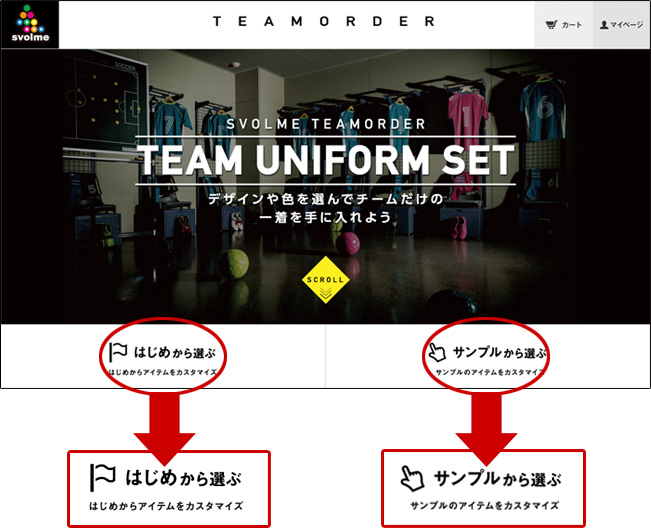Click the svolme logo in header
This screenshot has height=528, width=651.
[30, 24]
